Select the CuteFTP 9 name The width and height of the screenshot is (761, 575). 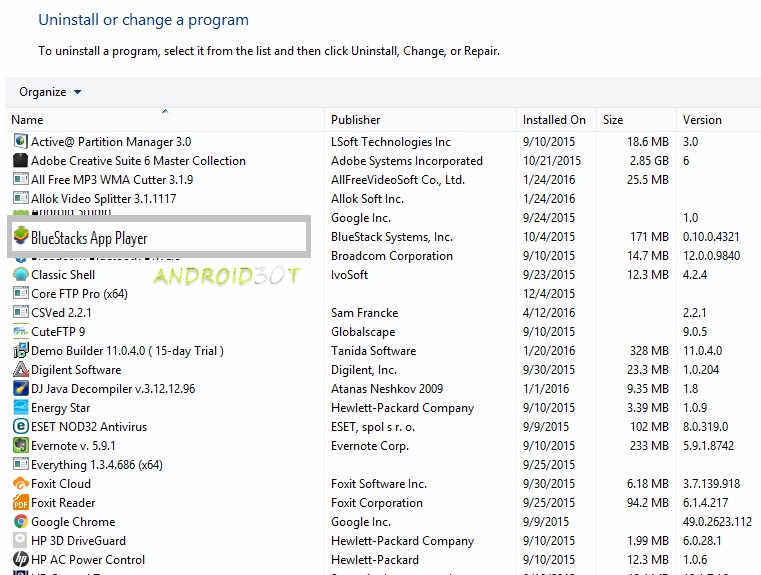click(x=58, y=331)
